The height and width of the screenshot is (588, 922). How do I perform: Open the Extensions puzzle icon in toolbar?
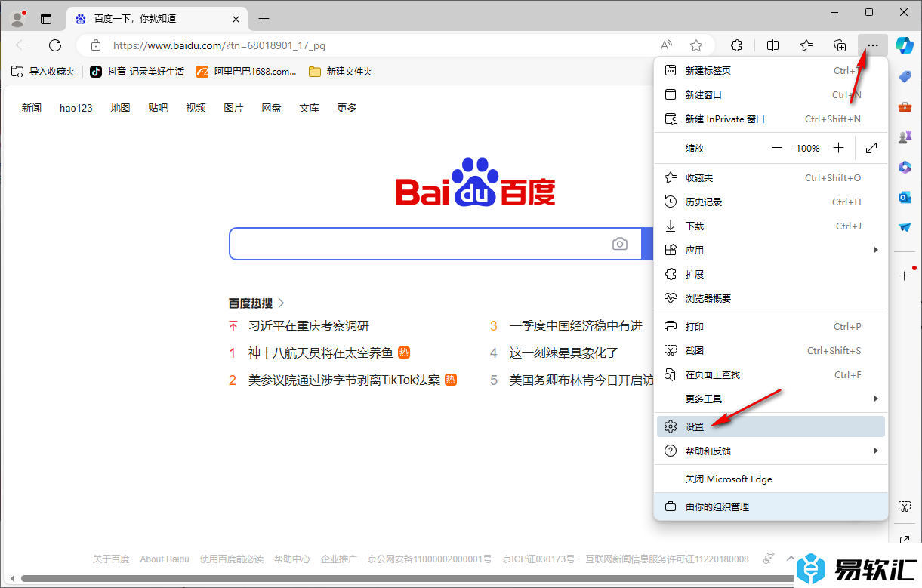(x=738, y=45)
